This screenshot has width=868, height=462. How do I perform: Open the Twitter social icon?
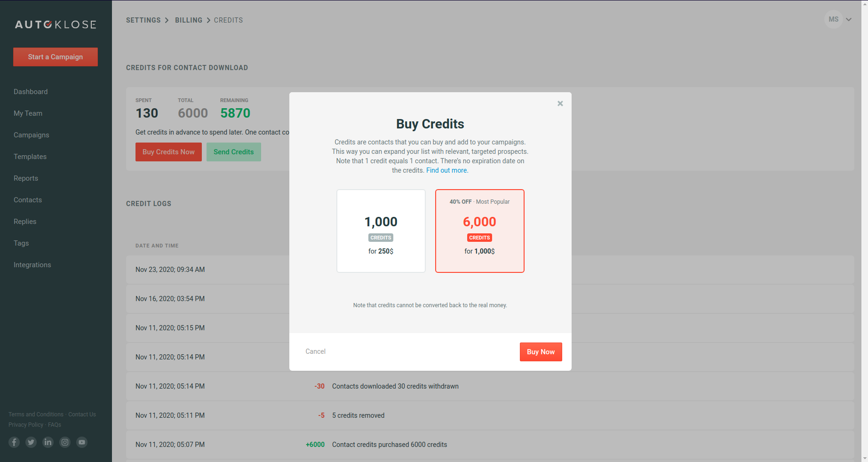31,442
